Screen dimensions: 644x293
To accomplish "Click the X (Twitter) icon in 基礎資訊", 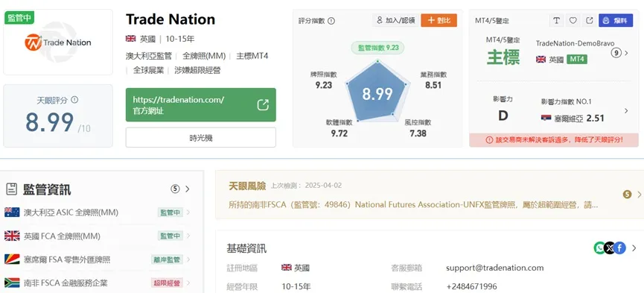I will point(610,248).
